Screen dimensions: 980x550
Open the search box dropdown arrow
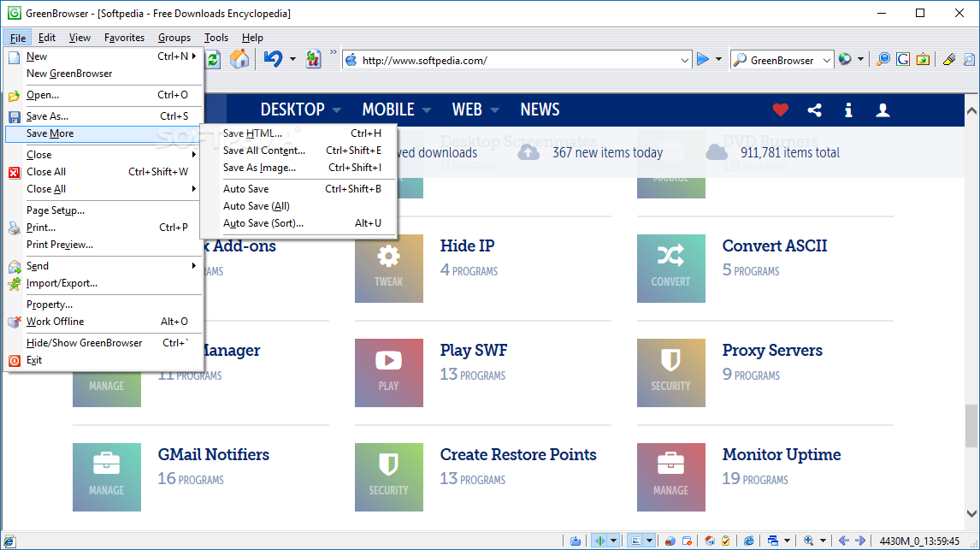pyautogui.click(x=826, y=60)
